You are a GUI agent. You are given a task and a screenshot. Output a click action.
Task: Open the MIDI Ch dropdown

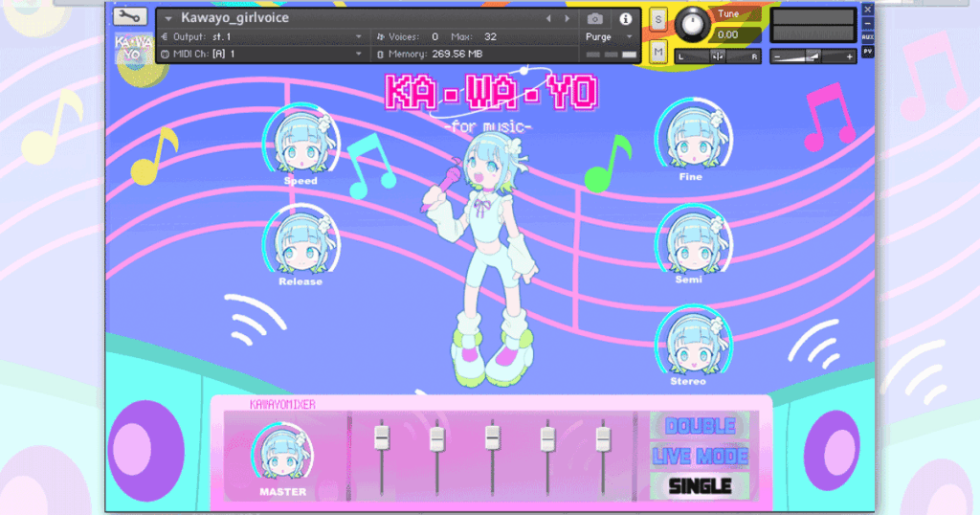[261, 55]
